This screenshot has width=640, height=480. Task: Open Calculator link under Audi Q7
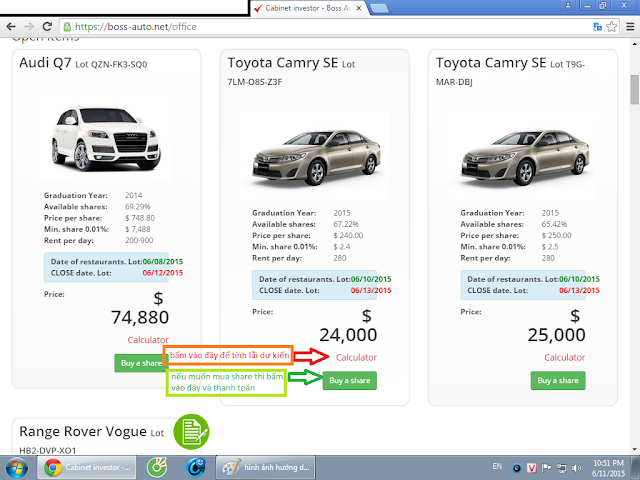point(148,340)
